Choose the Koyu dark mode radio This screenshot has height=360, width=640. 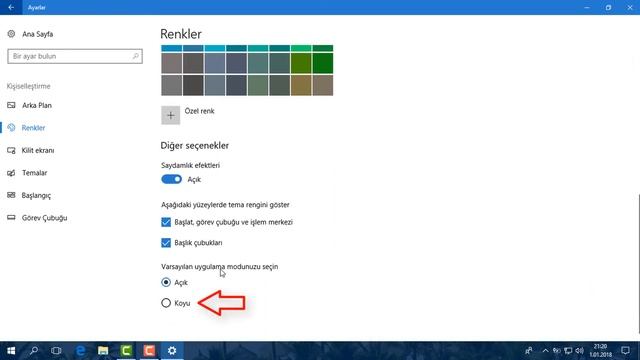click(x=166, y=303)
